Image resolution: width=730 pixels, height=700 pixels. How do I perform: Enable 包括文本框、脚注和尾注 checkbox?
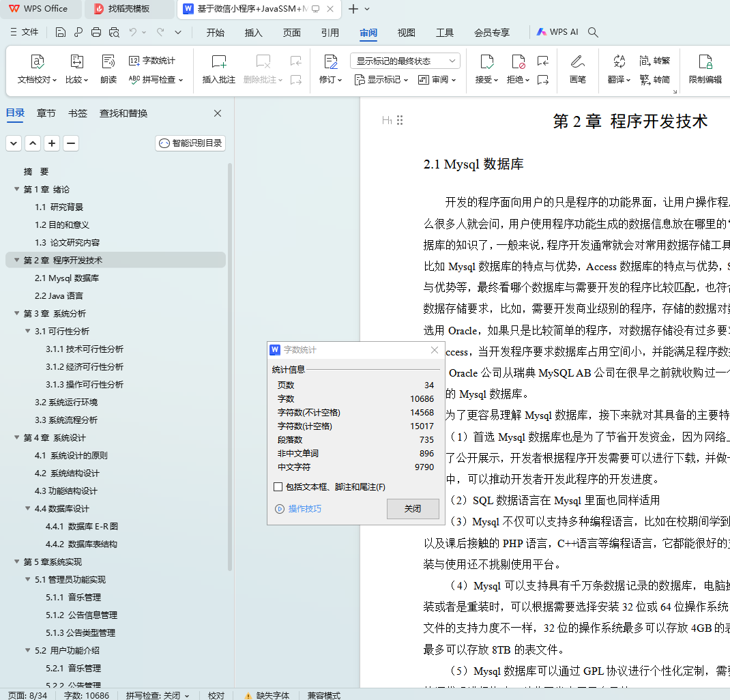pos(278,487)
